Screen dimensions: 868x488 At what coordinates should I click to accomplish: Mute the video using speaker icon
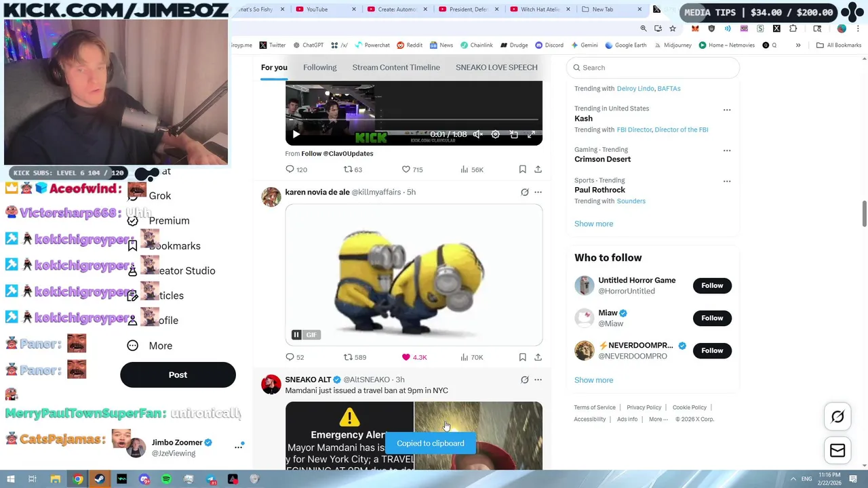tap(477, 134)
